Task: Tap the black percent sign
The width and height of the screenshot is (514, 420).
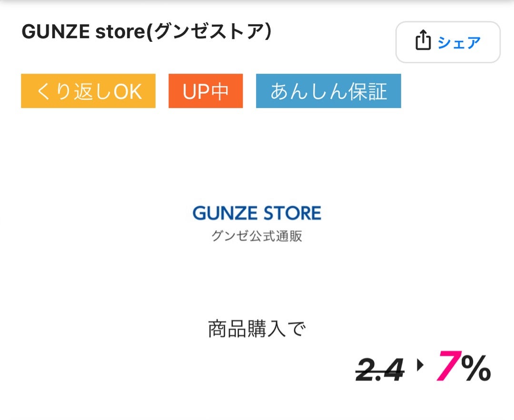Action: tap(475, 368)
